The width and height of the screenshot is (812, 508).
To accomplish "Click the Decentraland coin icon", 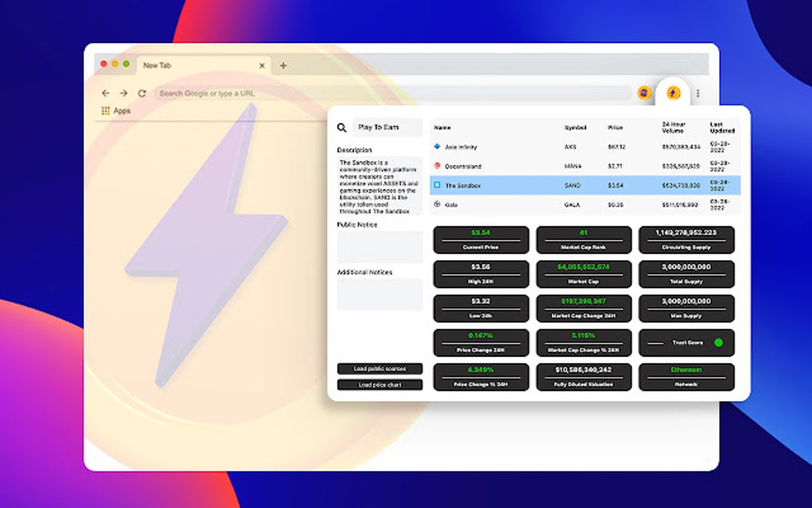I will 437,166.
